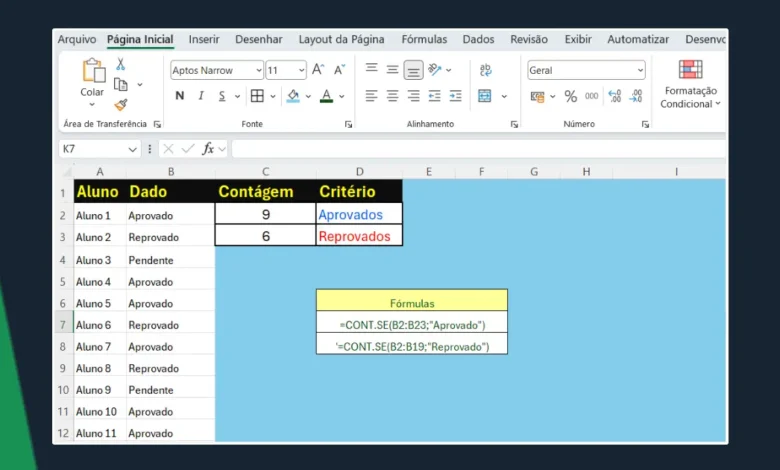
Task: Open Formatação Condicional menu
Action: click(x=690, y=84)
